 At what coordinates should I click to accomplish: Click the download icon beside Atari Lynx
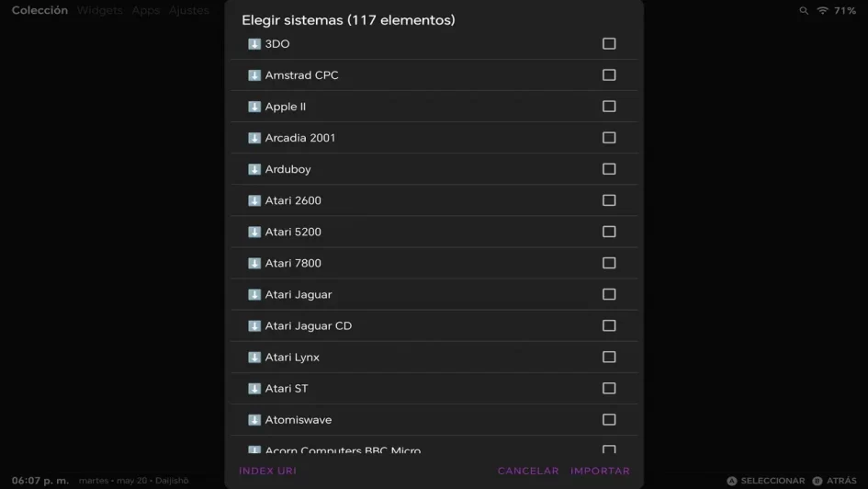[x=254, y=358]
